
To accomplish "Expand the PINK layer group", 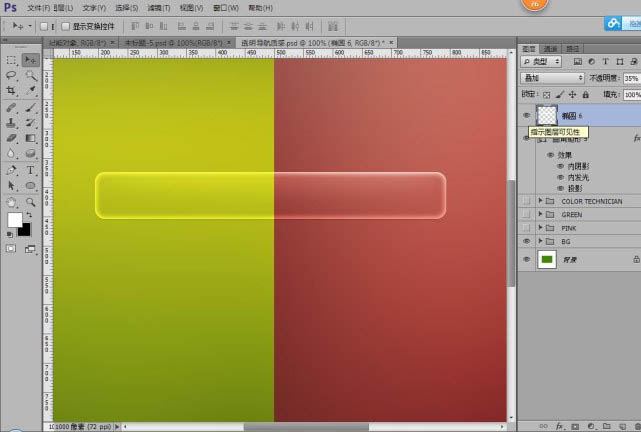I will point(540,228).
